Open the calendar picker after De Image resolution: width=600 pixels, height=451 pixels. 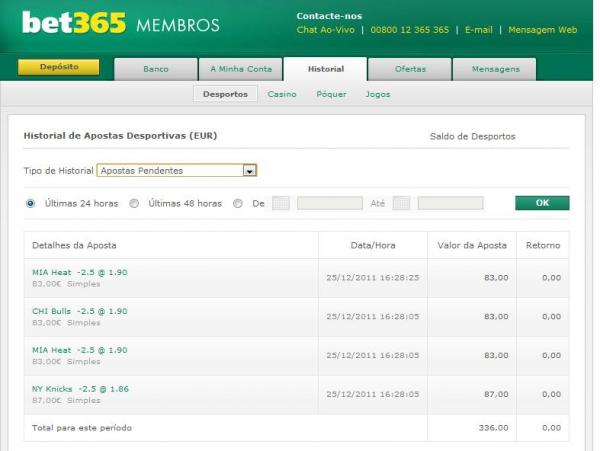pyautogui.click(x=281, y=203)
